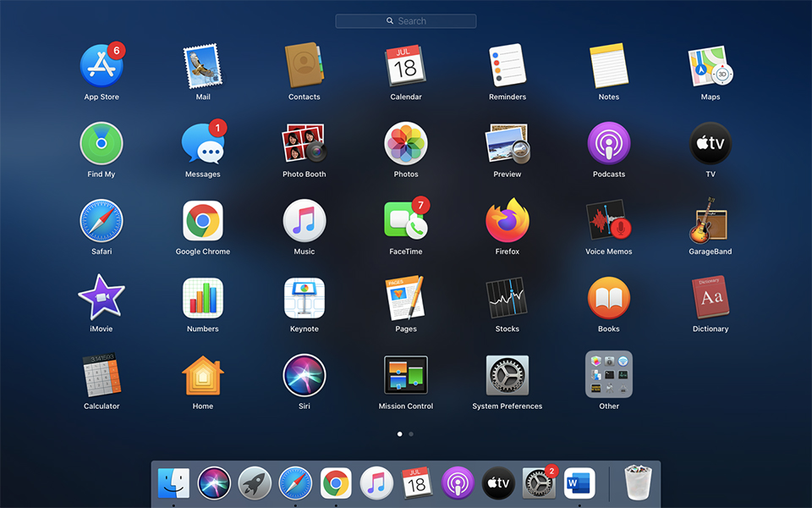
Task: Open System Preferences from the Dock
Action: (x=539, y=482)
